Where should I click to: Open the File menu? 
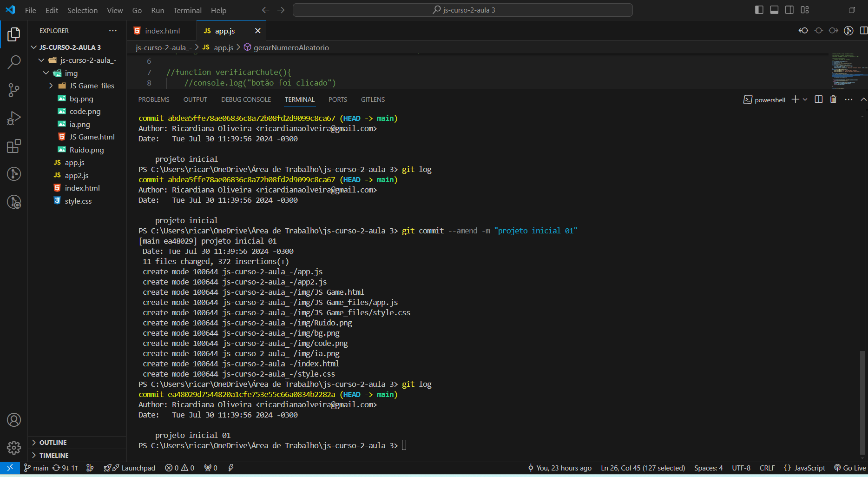point(31,10)
